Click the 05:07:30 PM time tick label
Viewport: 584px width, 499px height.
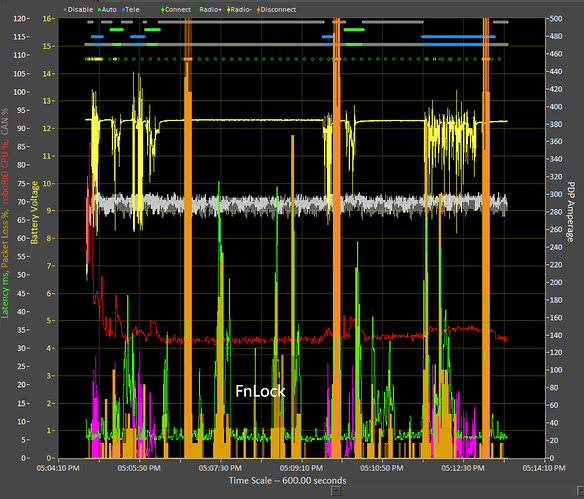220,468
